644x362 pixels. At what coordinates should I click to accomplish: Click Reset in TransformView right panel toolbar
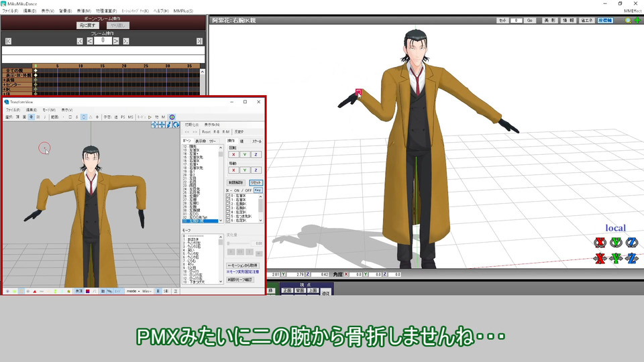click(x=206, y=132)
